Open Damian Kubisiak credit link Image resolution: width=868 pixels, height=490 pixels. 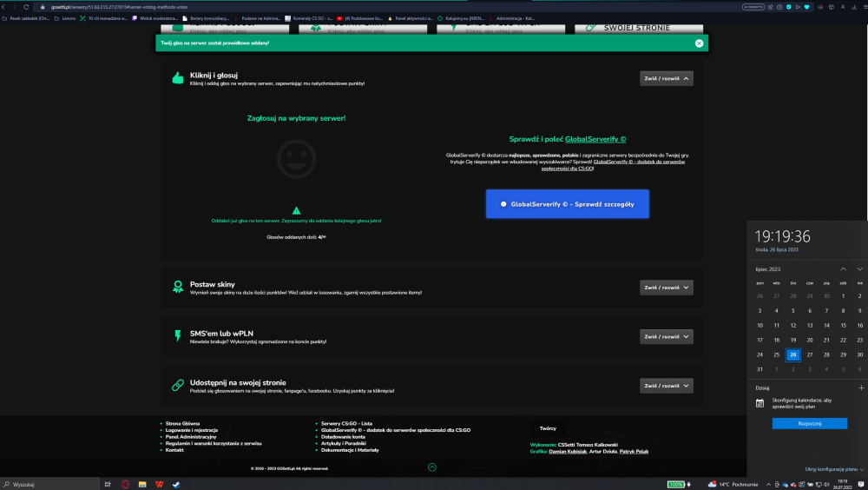pos(568,452)
